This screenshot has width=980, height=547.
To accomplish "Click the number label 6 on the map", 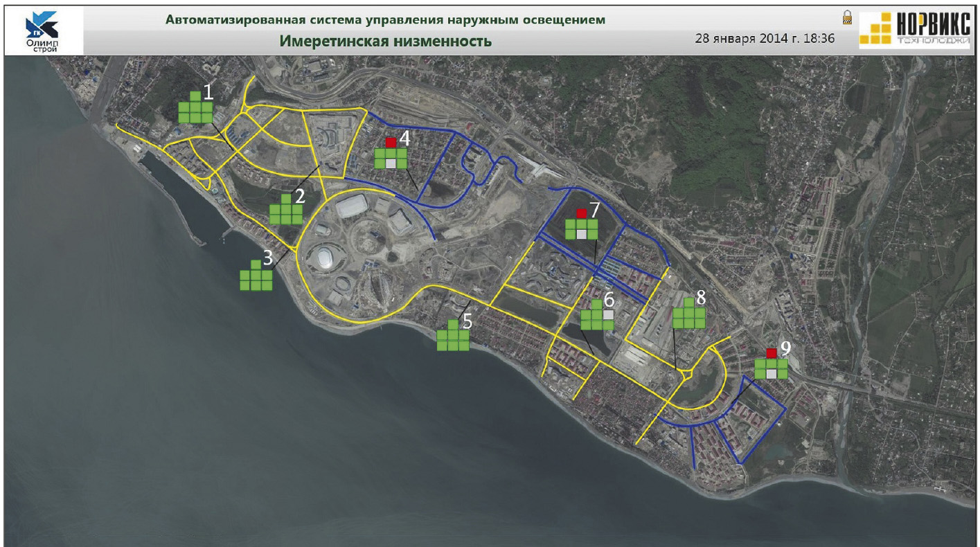I will click(x=609, y=299).
